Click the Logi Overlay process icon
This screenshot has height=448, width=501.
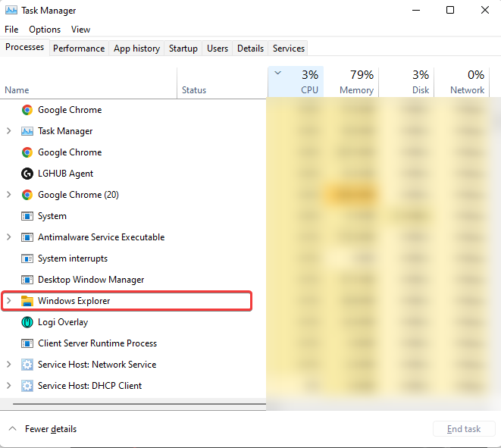(x=27, y=322)
